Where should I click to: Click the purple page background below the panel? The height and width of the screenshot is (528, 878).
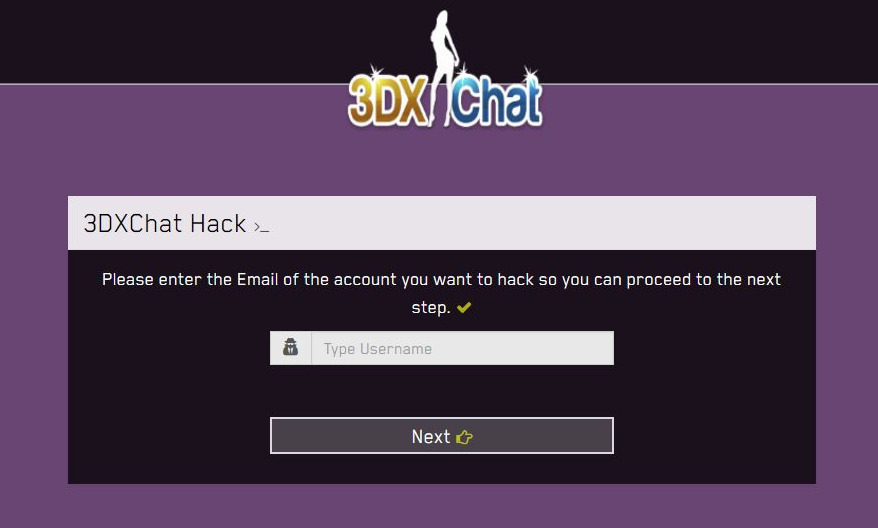(x=442, y=506)
